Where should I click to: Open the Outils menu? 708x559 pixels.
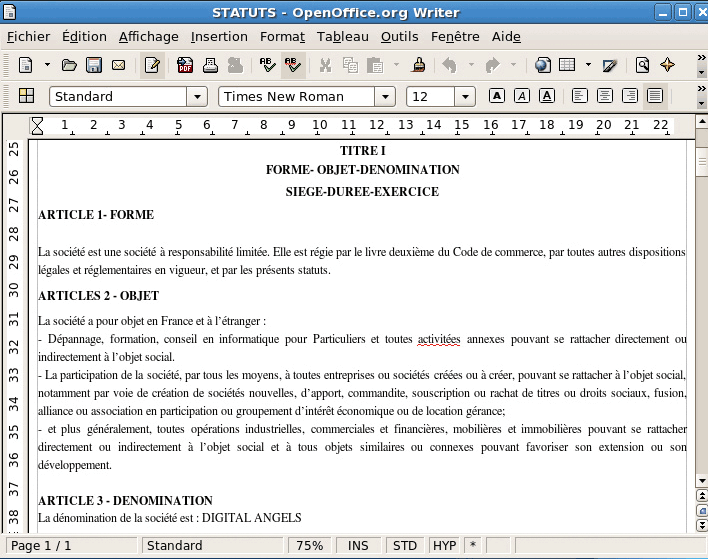(400, 37)
